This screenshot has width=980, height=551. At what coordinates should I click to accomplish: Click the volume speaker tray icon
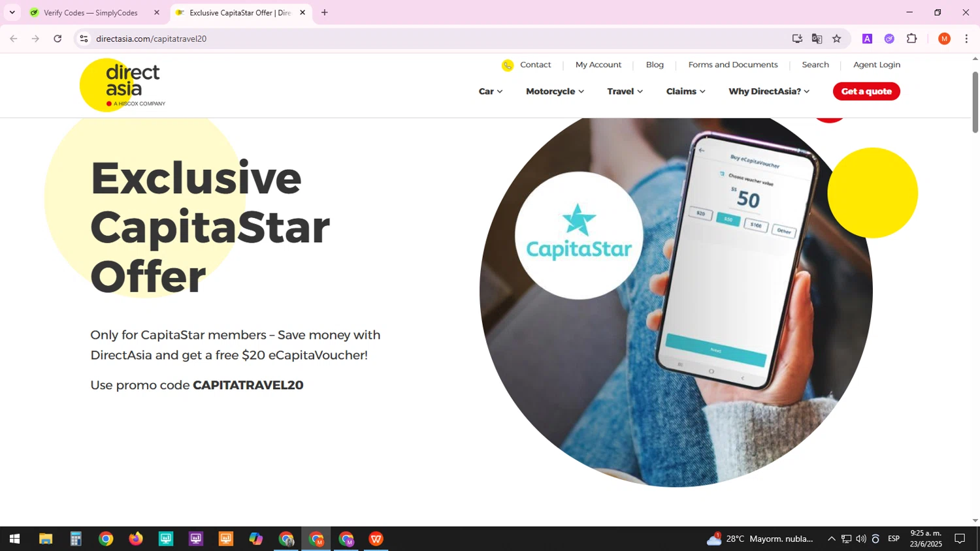pyautogui.click(x=860, y=539)
